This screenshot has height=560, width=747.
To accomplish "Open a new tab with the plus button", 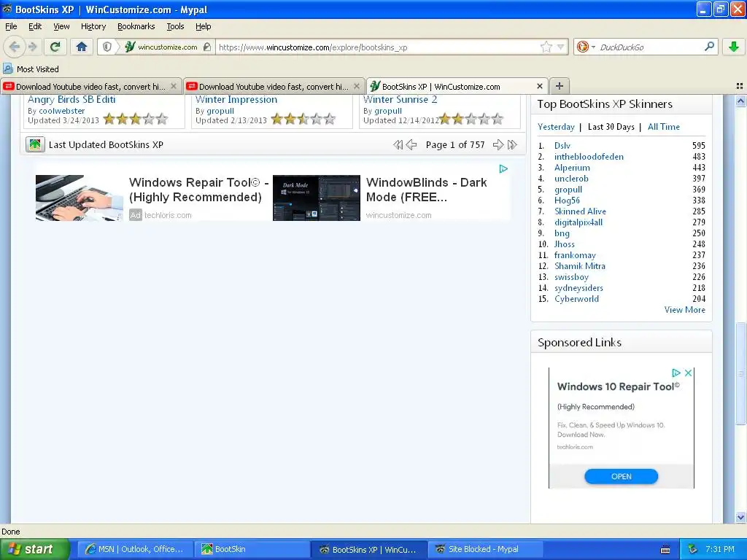I will click(x=560, y=86).
